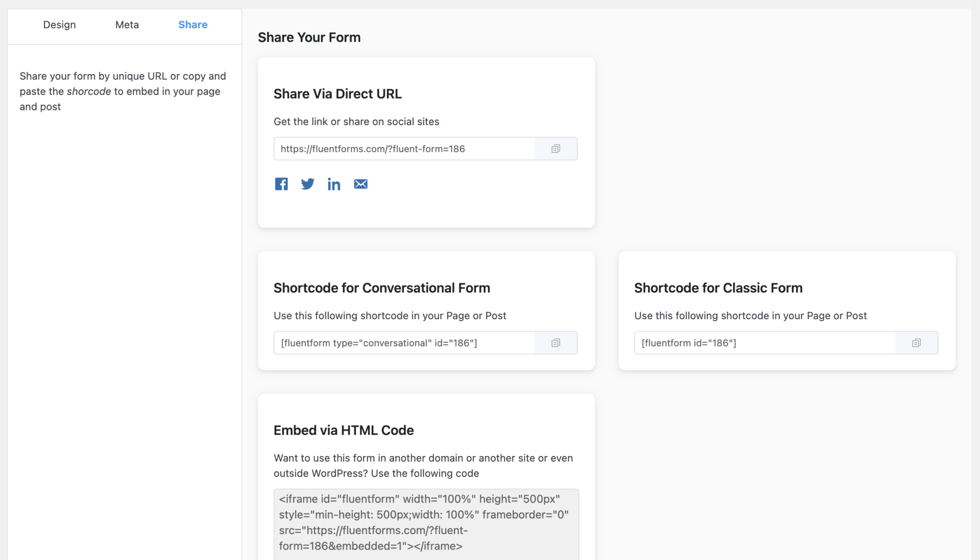980x560 pixels.
Task: Switch to the Meta tab
Action: click(x=127, y=24)
